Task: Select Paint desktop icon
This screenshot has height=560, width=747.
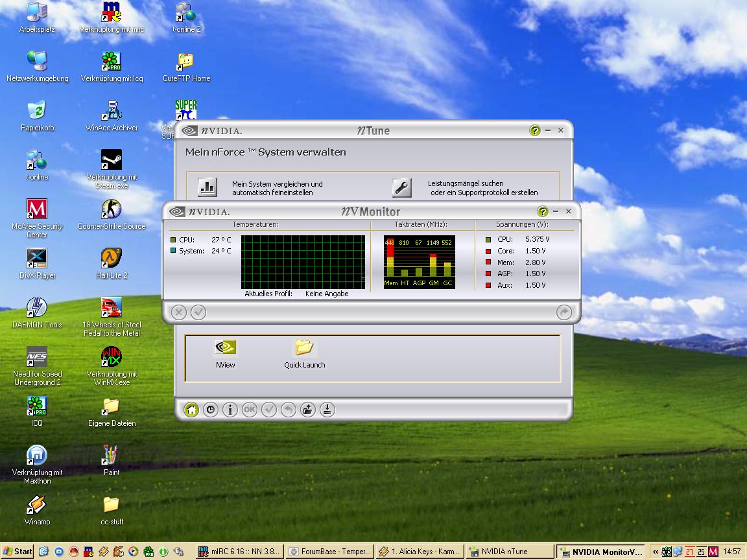Action: 112,460
